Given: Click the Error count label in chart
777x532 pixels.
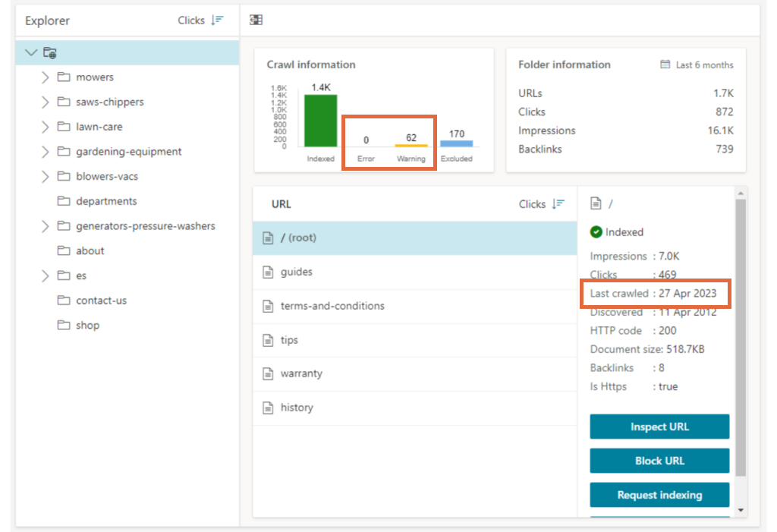Looking at the screenshot, I should point(366,140).
